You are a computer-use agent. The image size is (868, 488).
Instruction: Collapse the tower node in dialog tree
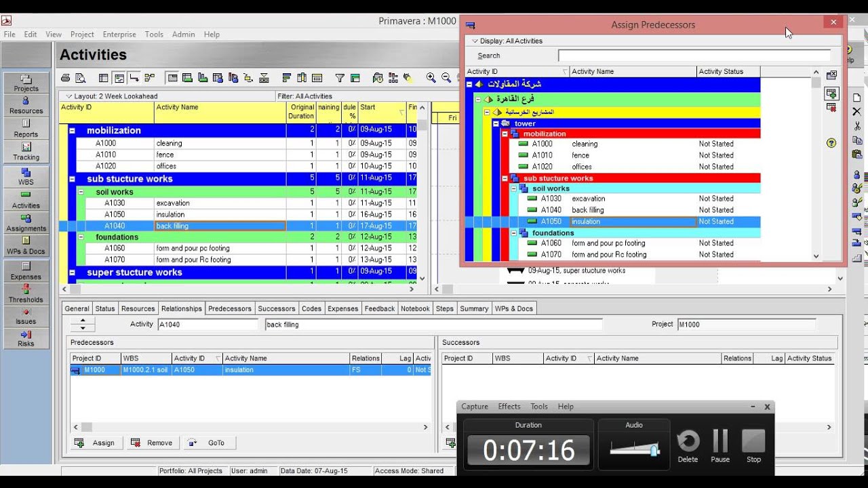[x=496, y=124]
